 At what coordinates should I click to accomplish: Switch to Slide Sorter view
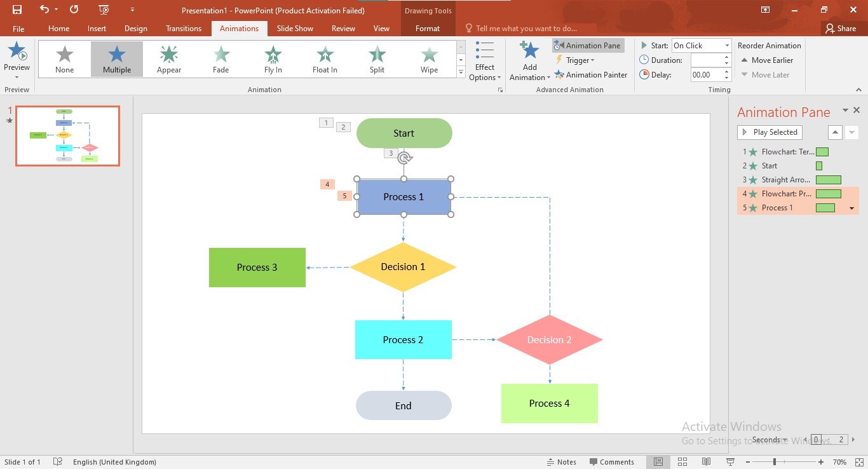click(682, 461)
